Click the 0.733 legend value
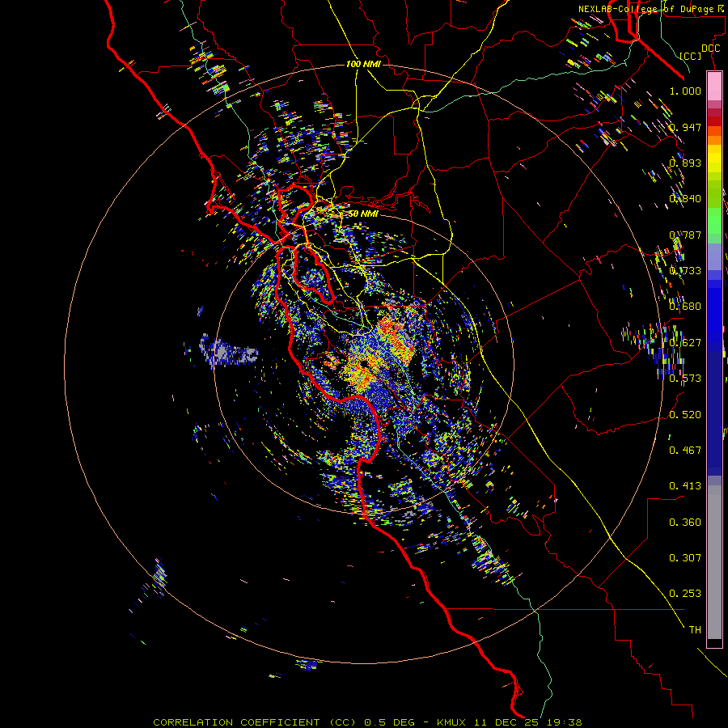 pos(685,271)
